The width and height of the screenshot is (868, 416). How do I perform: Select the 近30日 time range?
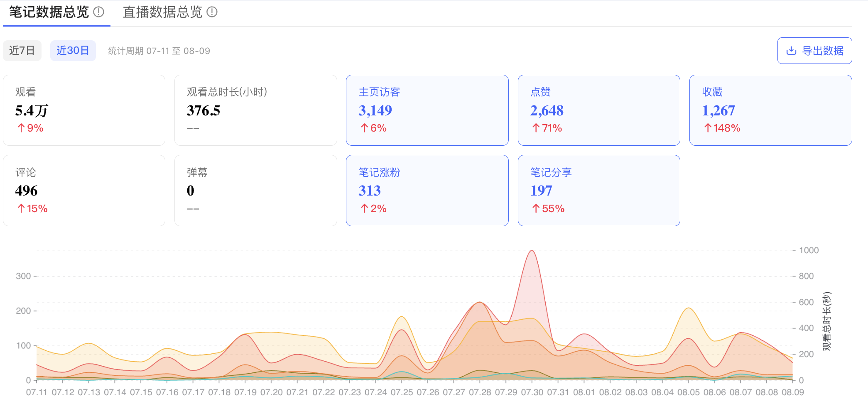click(73, 51)
